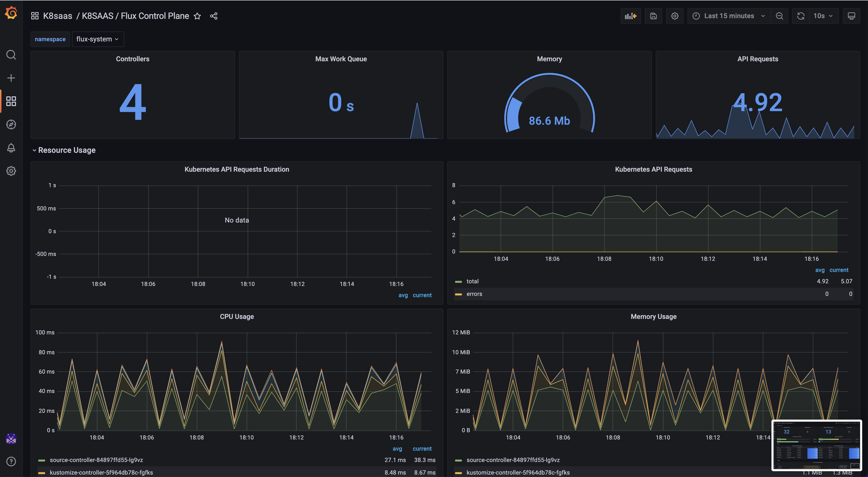Click the yellow color swatch for errors series
Image resolution: width=868 pixels, height=477 pixels.
click(458, 294)
